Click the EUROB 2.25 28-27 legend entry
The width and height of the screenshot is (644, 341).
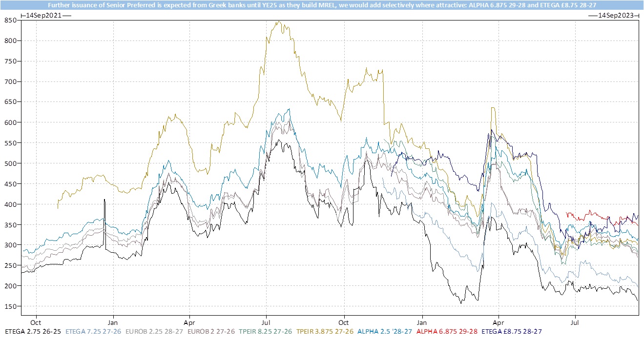point(155,332)
